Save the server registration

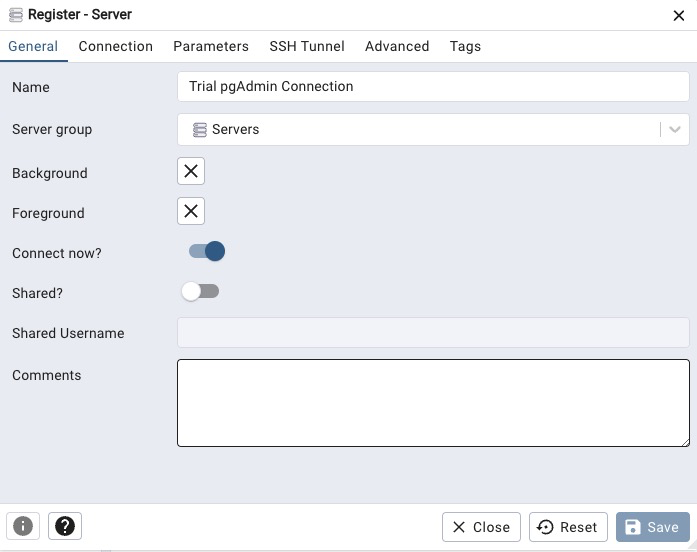[x=653, y=527]
